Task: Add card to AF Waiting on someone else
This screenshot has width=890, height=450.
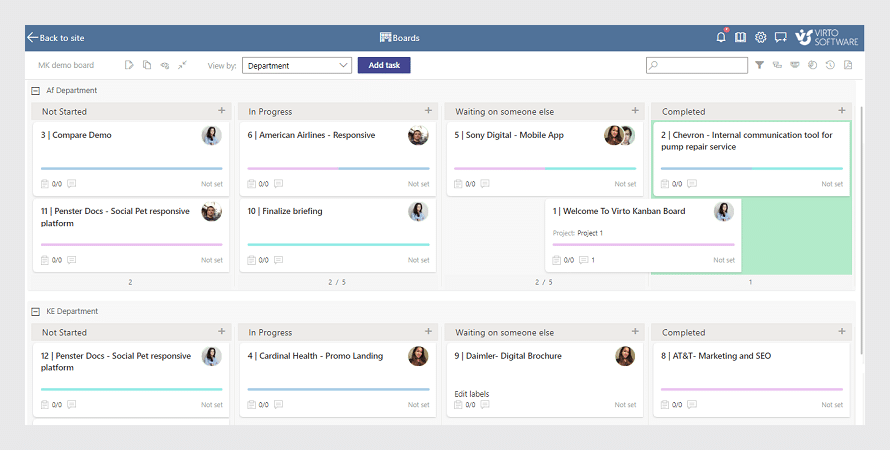Action: pos(635,111)
